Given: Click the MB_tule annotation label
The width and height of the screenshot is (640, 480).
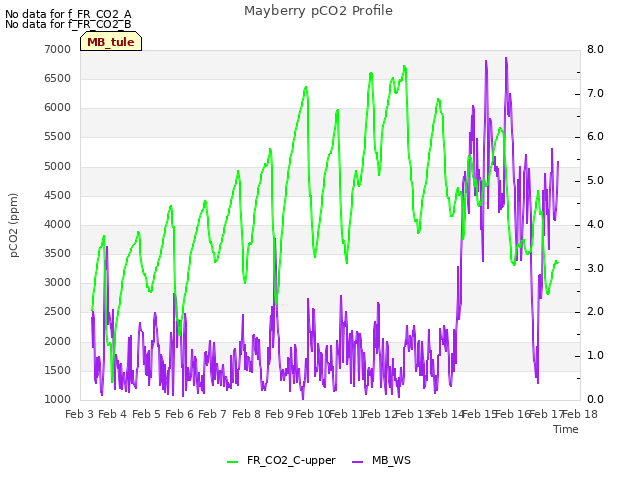Looking at the screenshot, I should pyautogui.click(x=111, y=42).
